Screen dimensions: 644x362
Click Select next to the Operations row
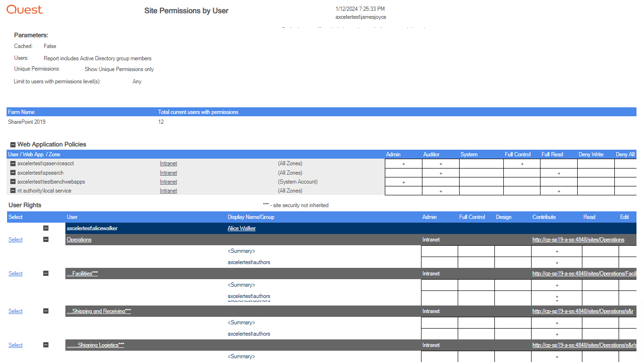click(x=15, y=239)
